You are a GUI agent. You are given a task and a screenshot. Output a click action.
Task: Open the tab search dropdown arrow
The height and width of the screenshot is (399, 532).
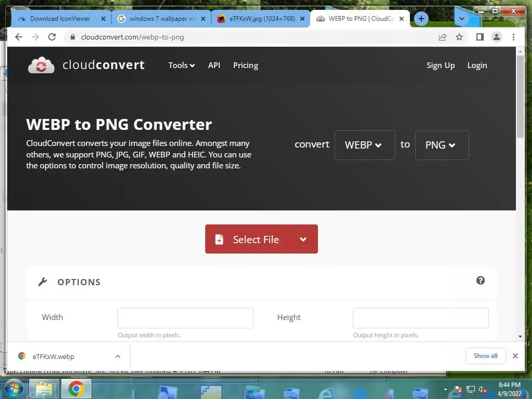461,19
